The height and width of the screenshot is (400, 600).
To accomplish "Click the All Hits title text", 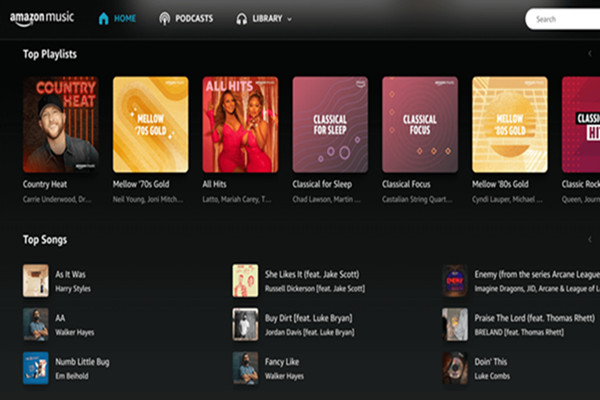I will pyautogui.click(x=214, y=184).
